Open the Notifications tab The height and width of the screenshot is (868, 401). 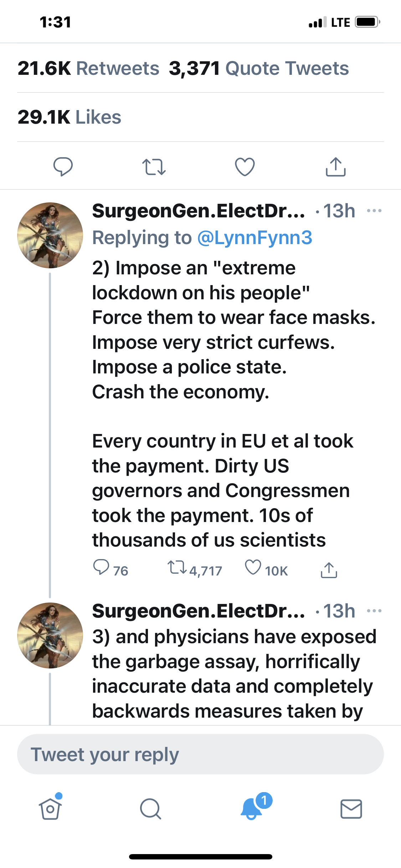tap(252, 809)
